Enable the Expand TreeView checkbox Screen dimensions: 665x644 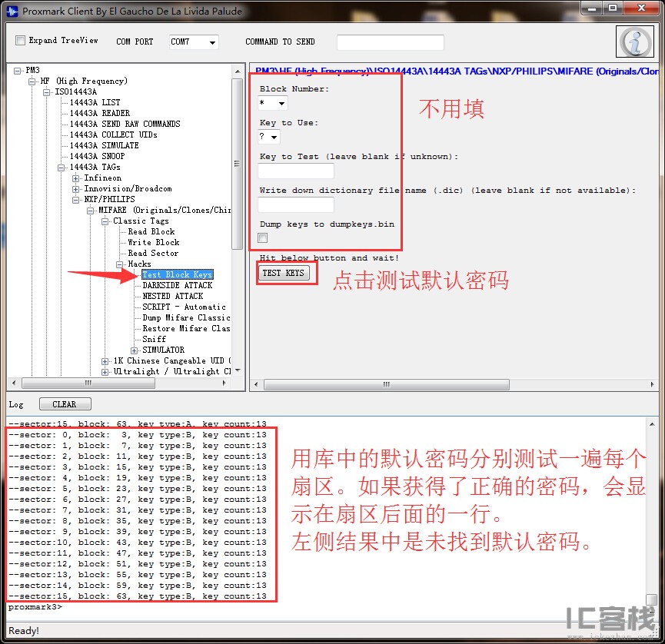coord(20,40)
